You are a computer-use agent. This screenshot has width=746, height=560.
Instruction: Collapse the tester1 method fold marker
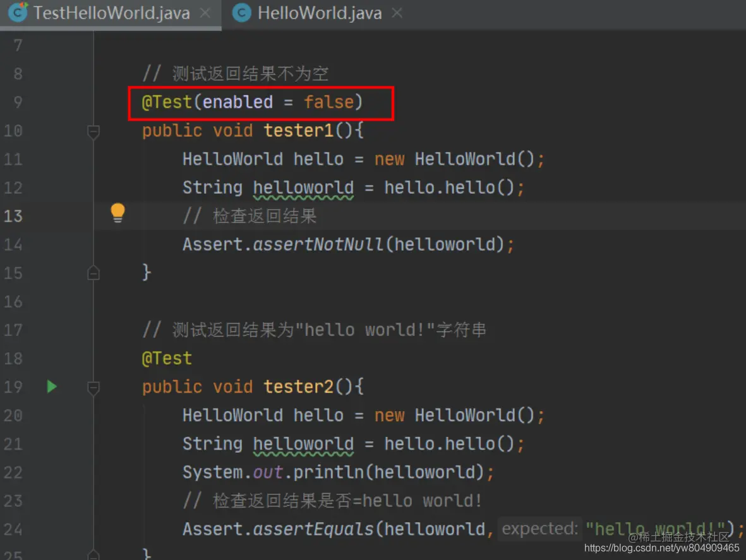[x=93, y=131]
